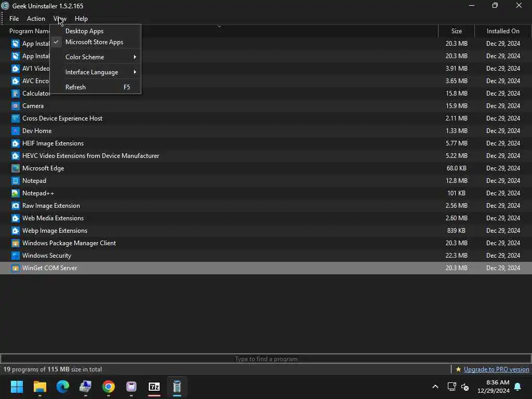This screenshot has height=399, width=532.
Task: Click the Notepad++ icon
Action: pos(15,193)
